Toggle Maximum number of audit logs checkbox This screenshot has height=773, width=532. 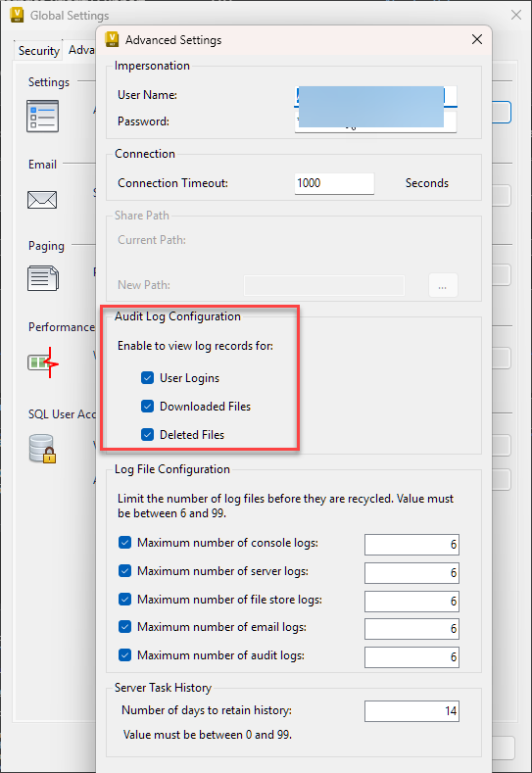pyautogui.click(x=124, y=655)
